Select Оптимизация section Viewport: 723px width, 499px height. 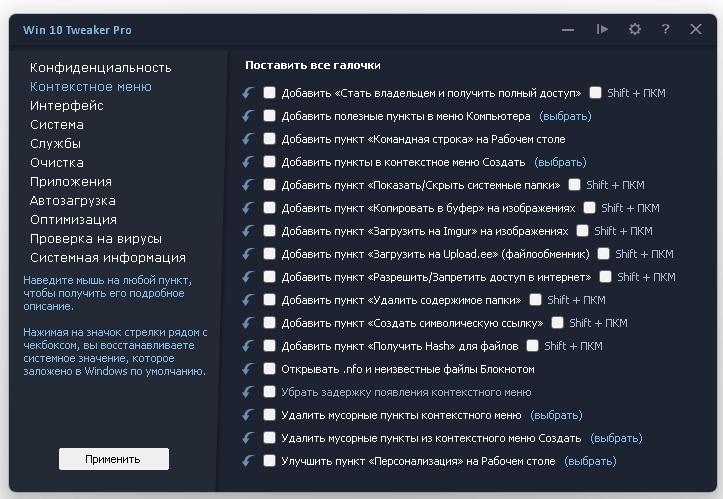click(x=73, y=220)
